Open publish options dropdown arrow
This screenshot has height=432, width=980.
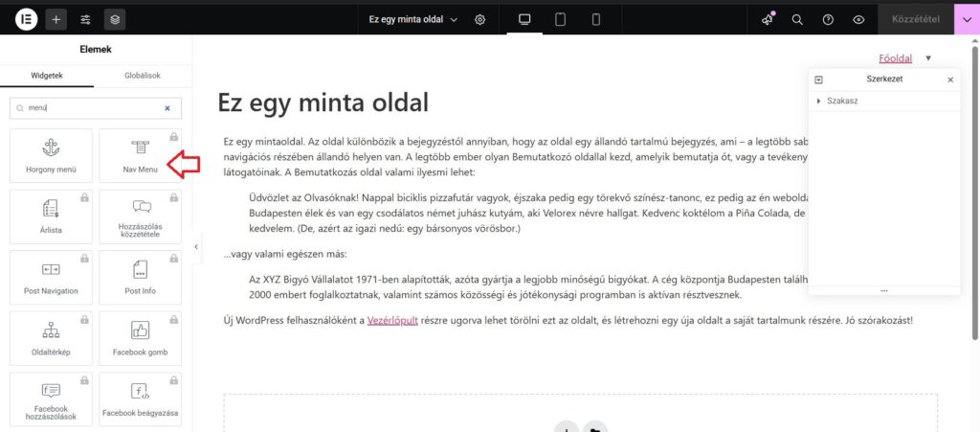[967, 19]
